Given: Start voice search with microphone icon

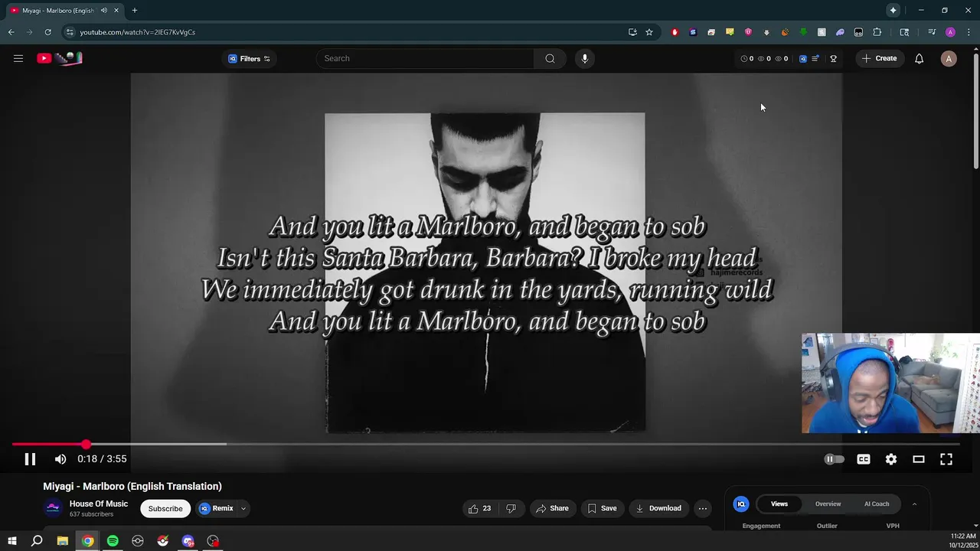Looking at the screenshot, I should pos(584,58).
